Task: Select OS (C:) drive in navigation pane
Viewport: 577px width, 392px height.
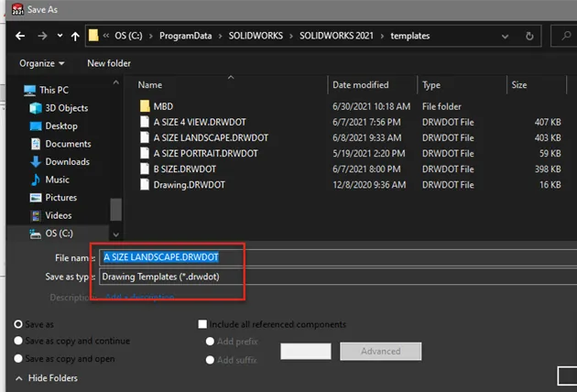Action: click(x=51, y=234)
